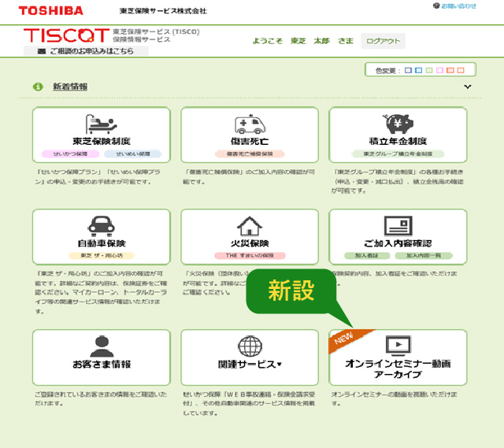Open the 積立年金制度 card title
504x448 pixels.
(x=398, y=142)
